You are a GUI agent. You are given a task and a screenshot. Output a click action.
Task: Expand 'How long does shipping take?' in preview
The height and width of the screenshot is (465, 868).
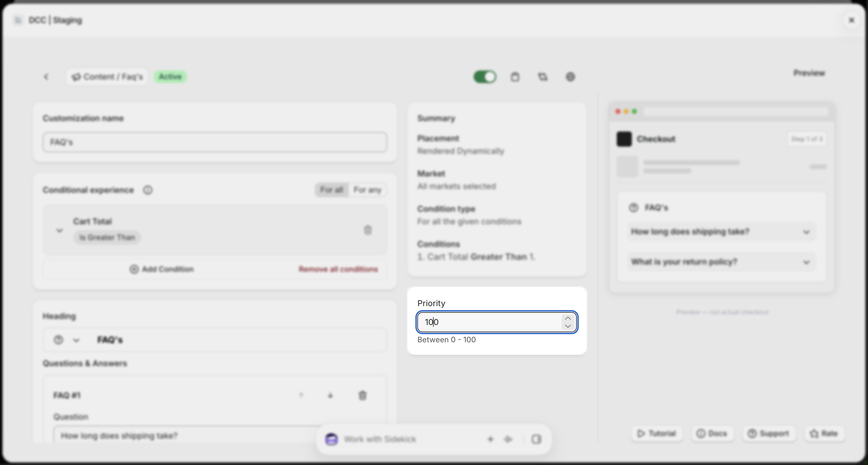pos(721,232)
